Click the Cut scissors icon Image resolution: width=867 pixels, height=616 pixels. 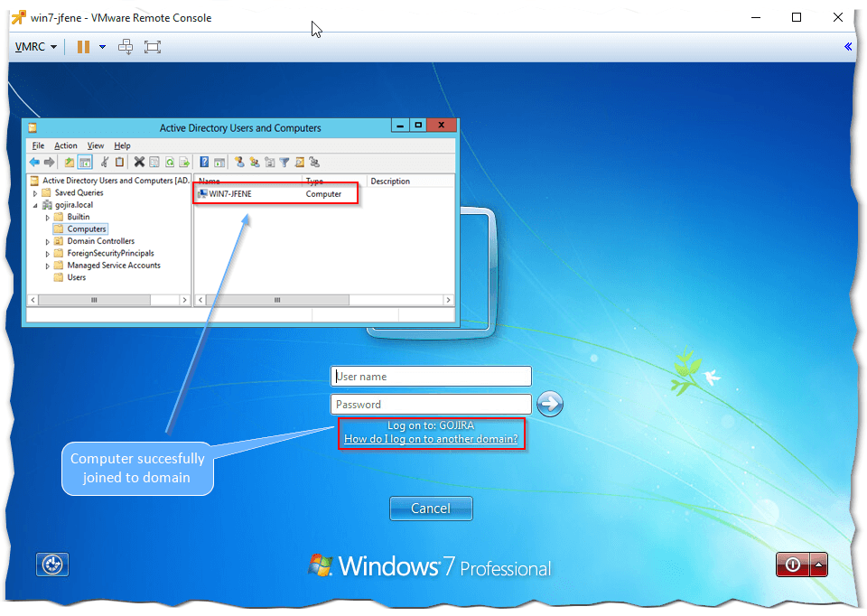tap(104, 162)
